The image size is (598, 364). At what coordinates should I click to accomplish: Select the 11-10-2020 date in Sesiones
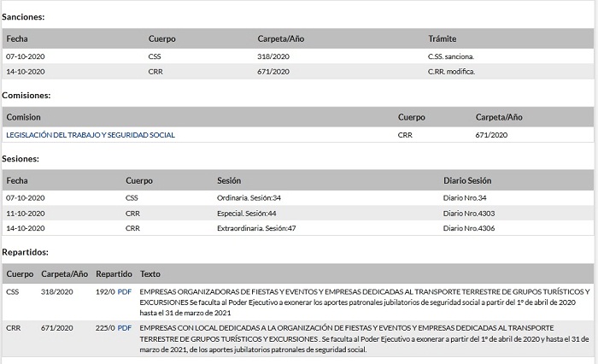point(25,213)
